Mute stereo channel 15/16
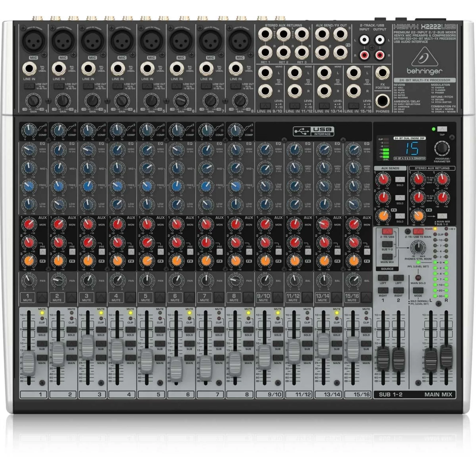The image size is (476, 476). tap(366, 297)
